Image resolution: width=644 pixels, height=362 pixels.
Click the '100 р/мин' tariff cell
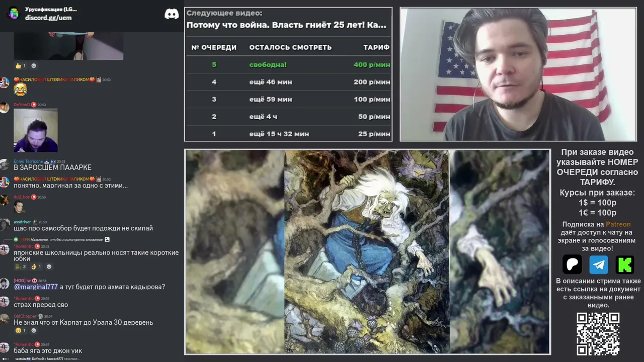372,100
